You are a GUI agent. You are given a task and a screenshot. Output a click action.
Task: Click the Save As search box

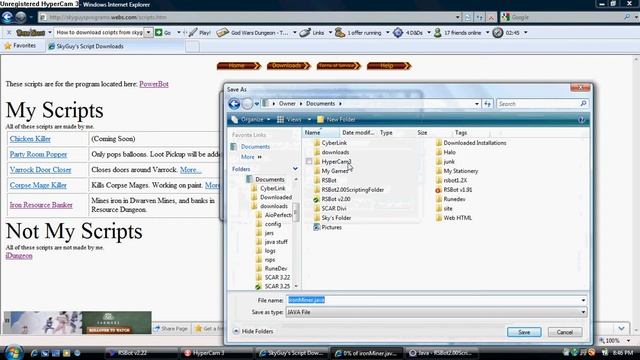click(538, 104)
